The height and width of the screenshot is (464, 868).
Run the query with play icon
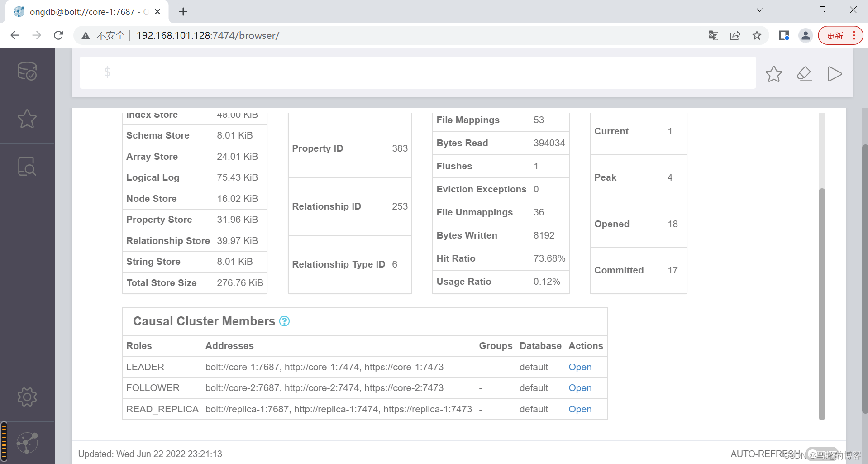point(835,74)
